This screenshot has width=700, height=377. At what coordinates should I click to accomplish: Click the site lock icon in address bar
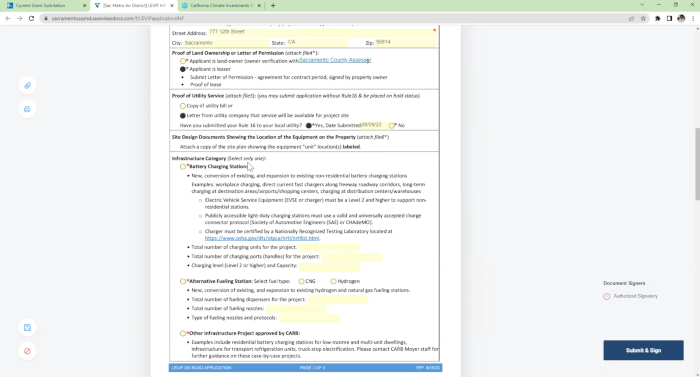click(46, 18)
